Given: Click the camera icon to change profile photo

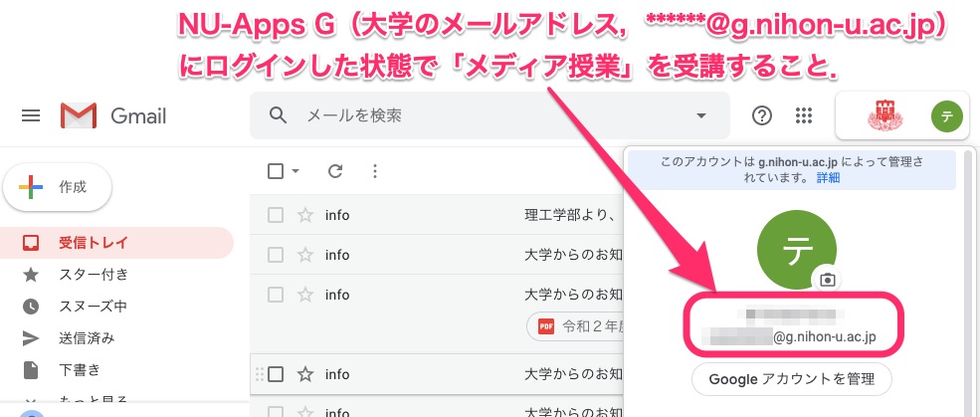Looking at the screenshot, I should (x=827, y=280).
